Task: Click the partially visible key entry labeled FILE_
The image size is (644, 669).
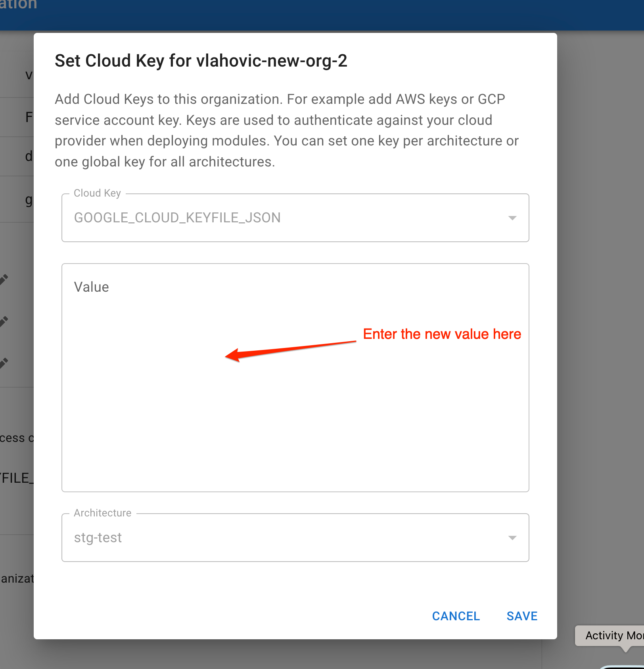Action: (x=16, y=478)
